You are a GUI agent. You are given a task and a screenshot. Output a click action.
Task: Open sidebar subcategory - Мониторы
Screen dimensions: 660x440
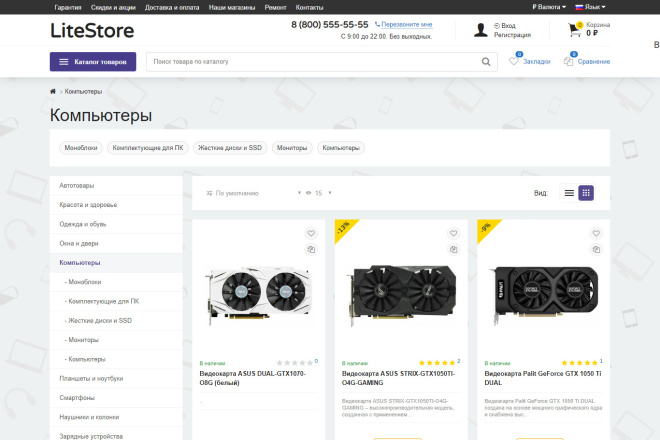116,340
